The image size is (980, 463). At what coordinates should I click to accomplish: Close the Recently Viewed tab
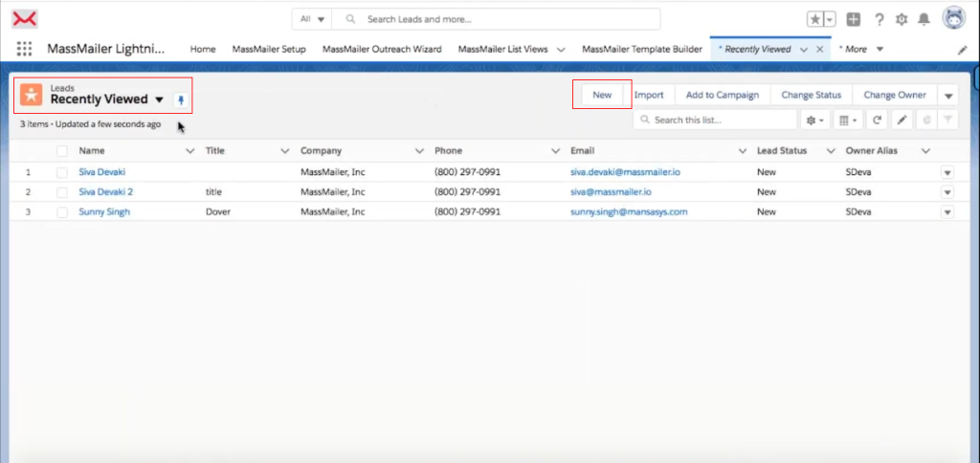(819, 50)
